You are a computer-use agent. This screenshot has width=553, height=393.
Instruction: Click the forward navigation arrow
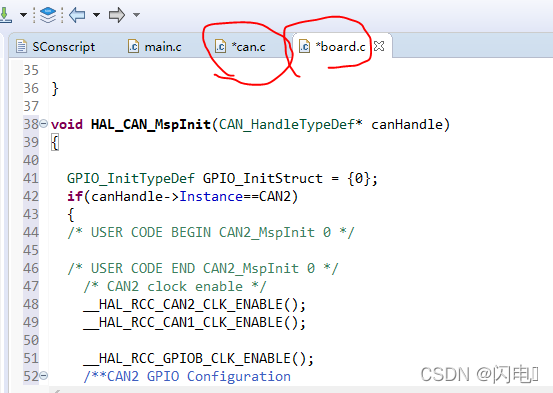[117, 15]
